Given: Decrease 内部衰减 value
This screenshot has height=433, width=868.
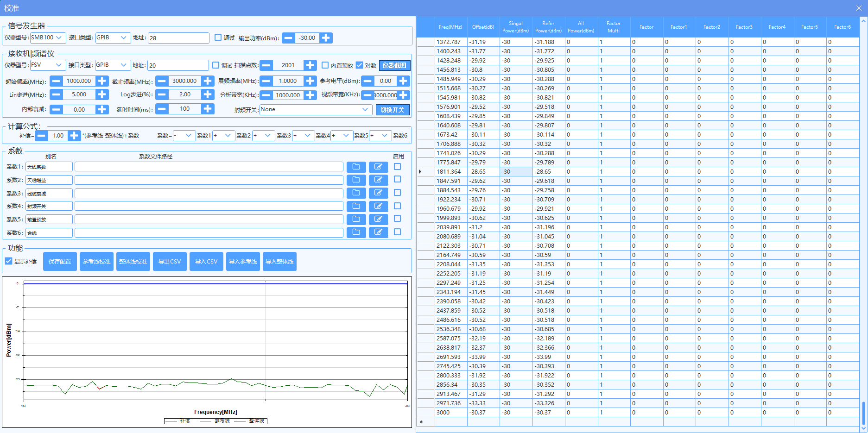Looking at the screenshot, I should pyautogui.click(x=56, y=109).
